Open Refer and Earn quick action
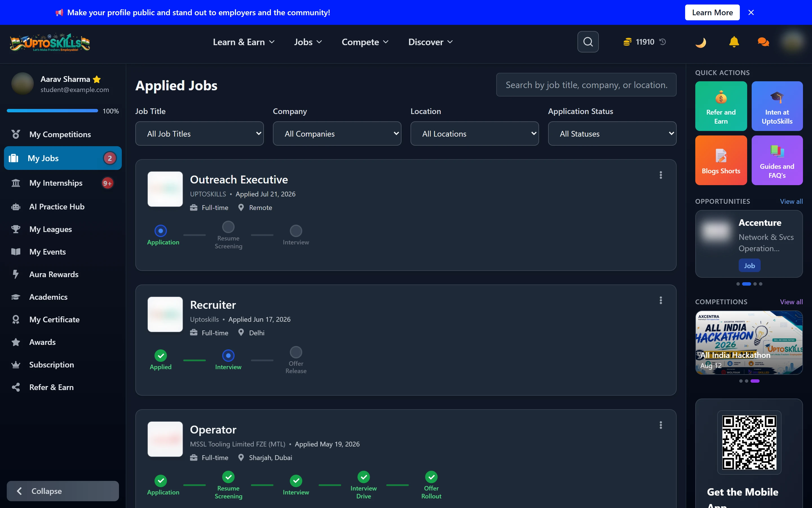 [721, 106]
